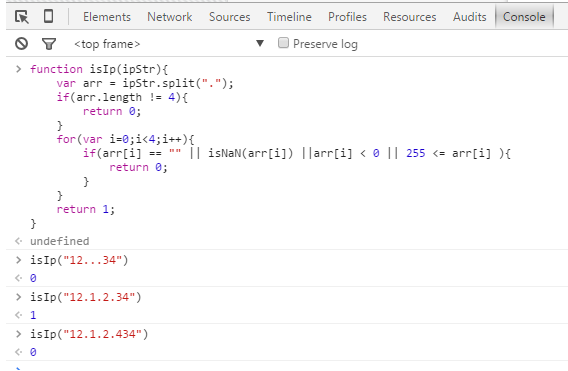Viewport: 568px width, 371px height.
Task: Click the result 1 output line
Action: tap(33, 315)
